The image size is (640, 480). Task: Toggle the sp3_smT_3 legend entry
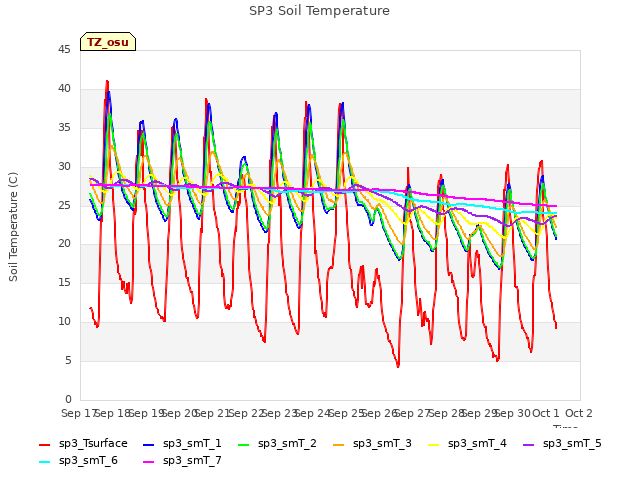pyautogui.click(x=372, y=444)
